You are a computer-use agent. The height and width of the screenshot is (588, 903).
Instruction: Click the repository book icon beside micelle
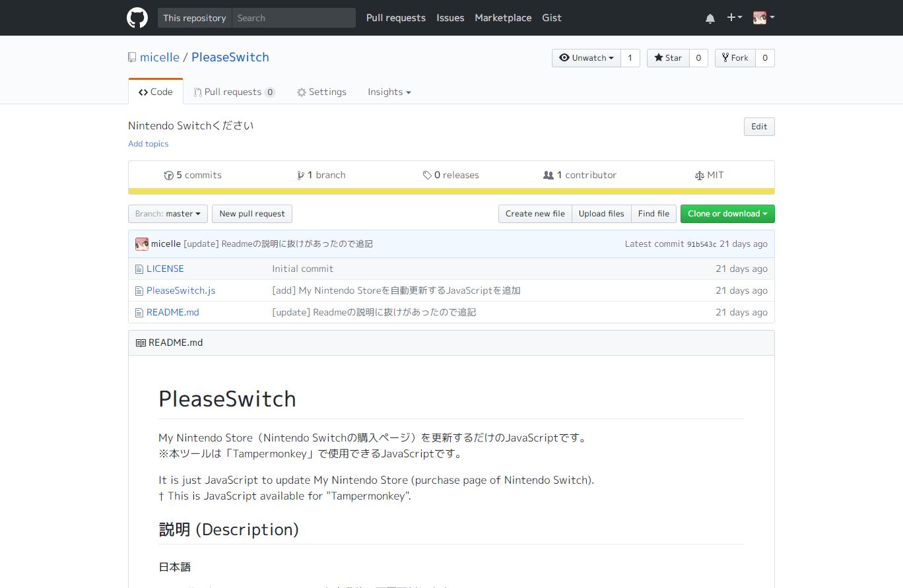(131, 57)
